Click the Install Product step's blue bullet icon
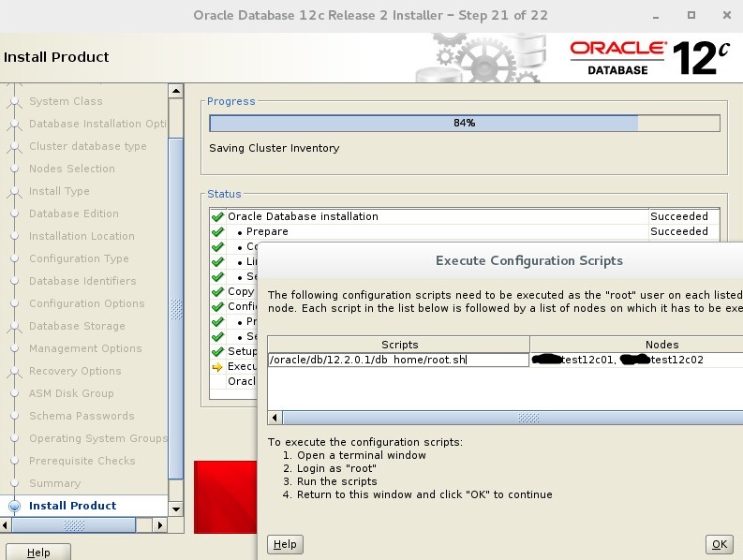The width and height of the screenshot is (743, 560). pos(15,506)
